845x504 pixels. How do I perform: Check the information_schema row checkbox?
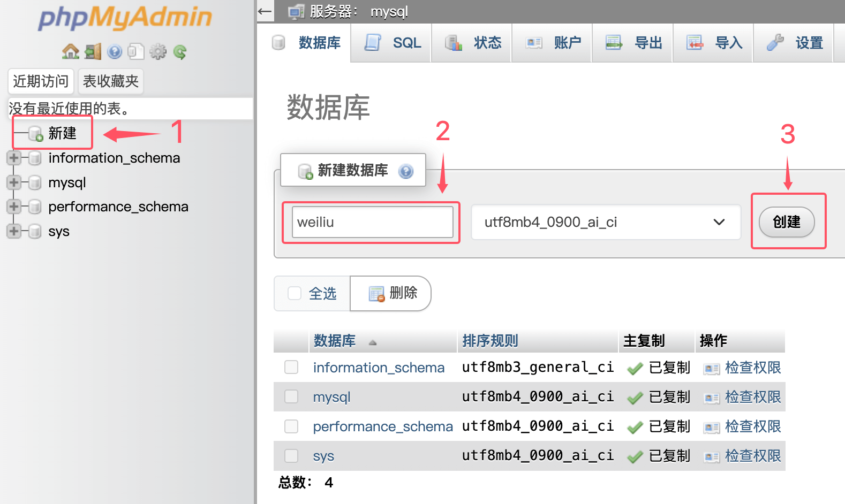click(x=291, y=367)
